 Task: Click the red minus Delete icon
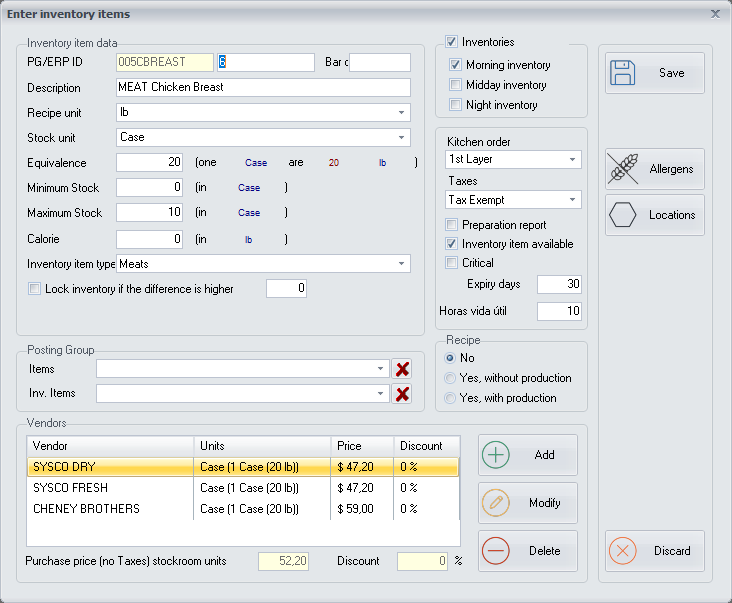tap(496, 551)
